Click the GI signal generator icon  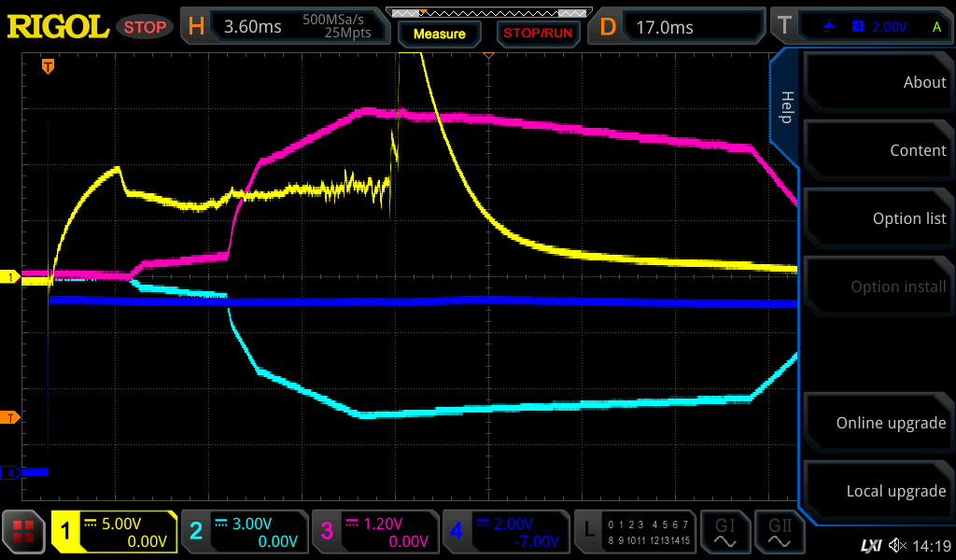pyautogui.click(x=725, y=532)
